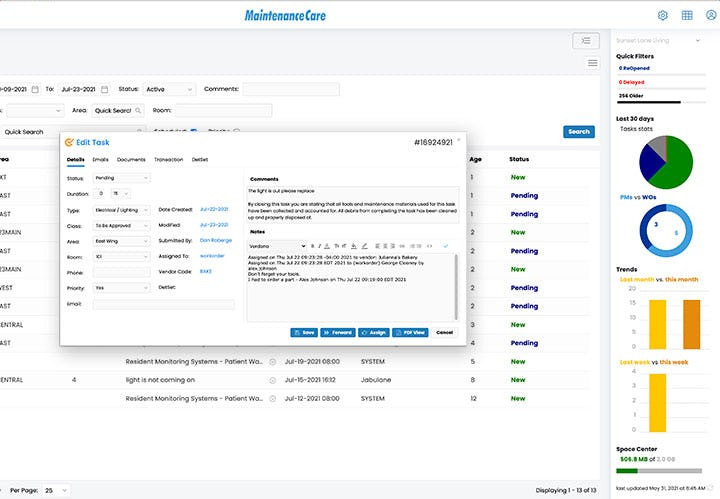Switch to the Transaction tab

click(x=168, y=160)
